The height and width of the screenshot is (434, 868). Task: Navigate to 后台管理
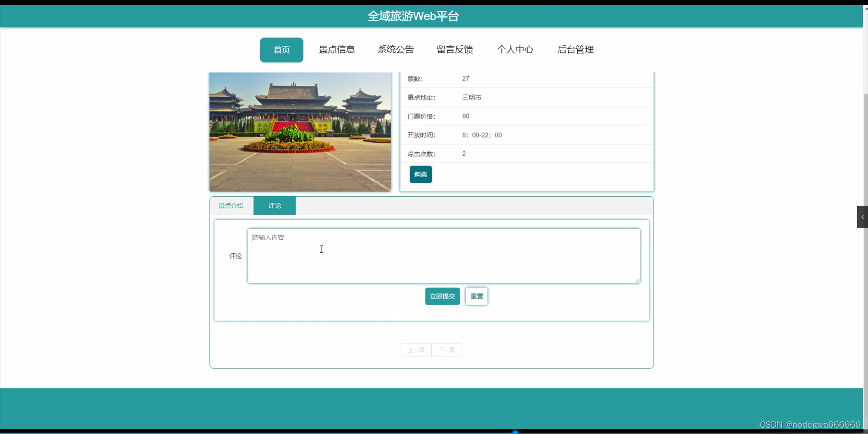click(576, 50)
